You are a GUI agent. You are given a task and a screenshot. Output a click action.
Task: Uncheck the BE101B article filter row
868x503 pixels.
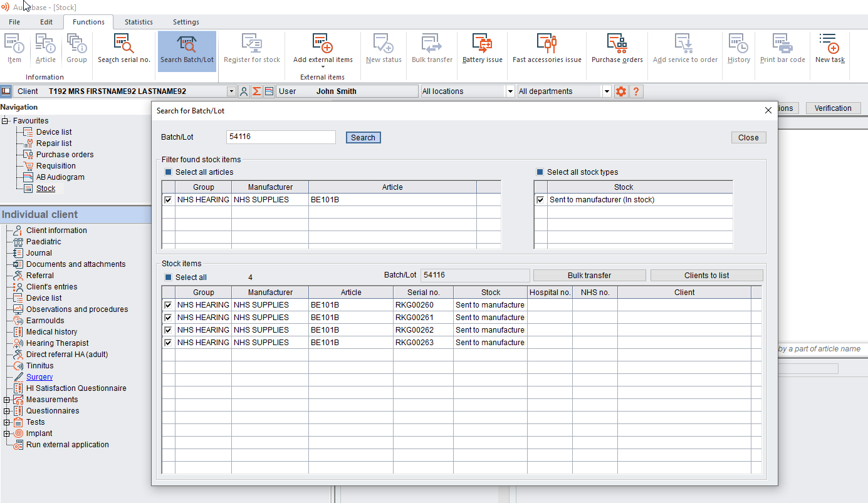tap(167, 200)
